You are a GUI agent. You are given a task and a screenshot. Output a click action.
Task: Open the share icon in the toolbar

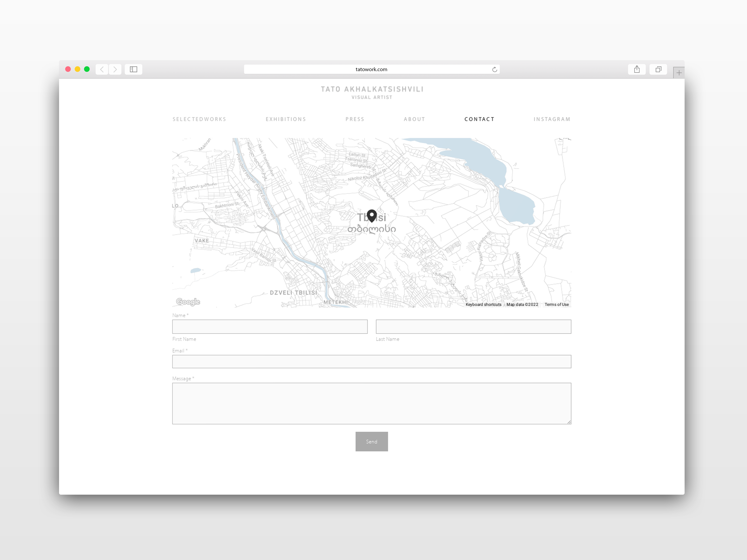tap(637, 69)
